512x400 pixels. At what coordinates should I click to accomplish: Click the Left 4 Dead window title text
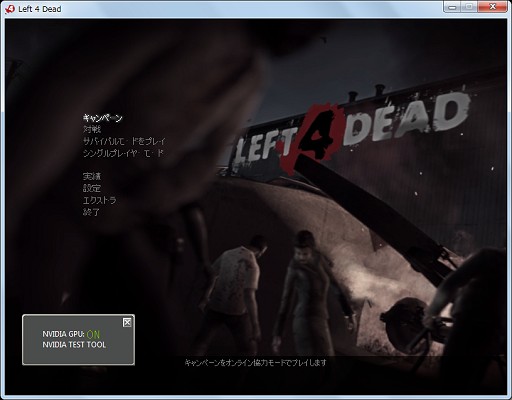point(40,9)
